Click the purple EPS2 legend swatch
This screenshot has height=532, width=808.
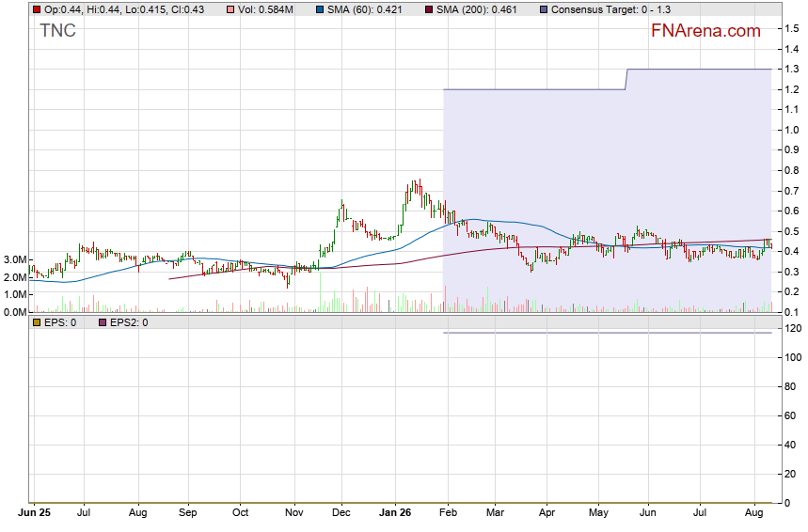[103, 323]
